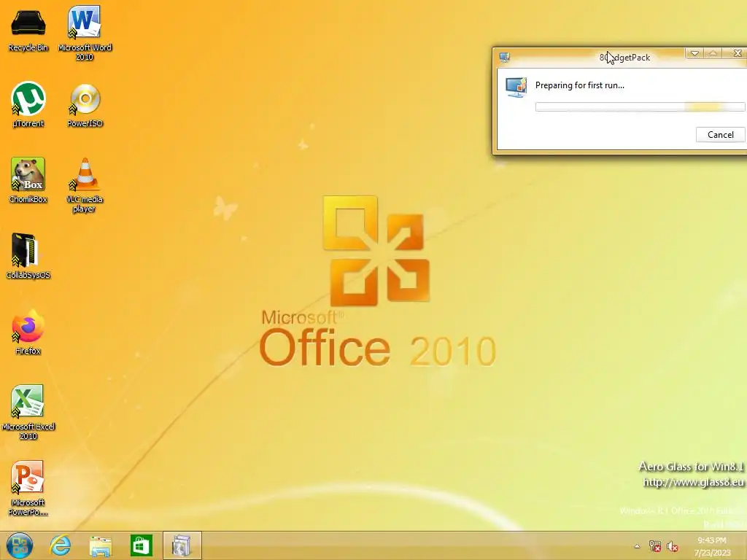This screenshot has width=747, height=560.
Task: Click the 8GadgetPack title bar icon
Action: point(505,57)
